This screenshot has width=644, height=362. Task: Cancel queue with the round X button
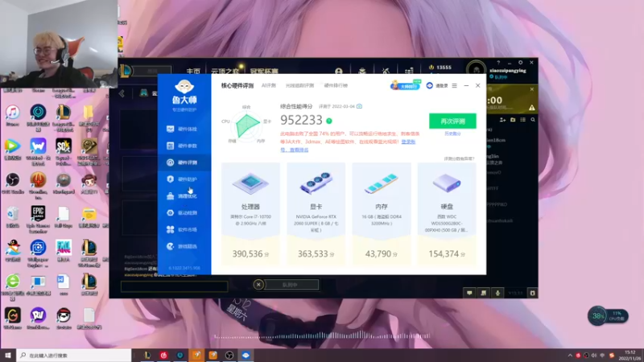[258, 285]
